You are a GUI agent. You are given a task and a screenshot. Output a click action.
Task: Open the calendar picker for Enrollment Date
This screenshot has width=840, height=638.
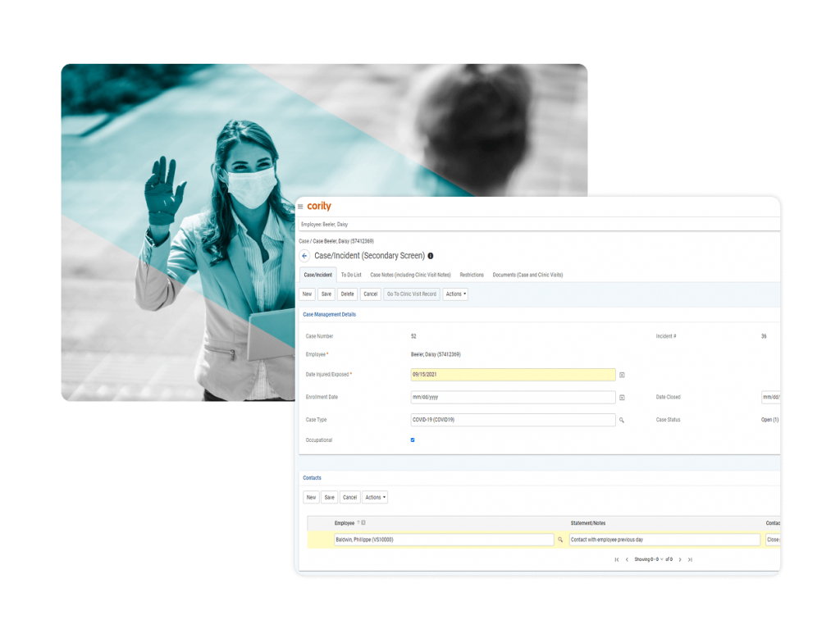click(623, 397)
